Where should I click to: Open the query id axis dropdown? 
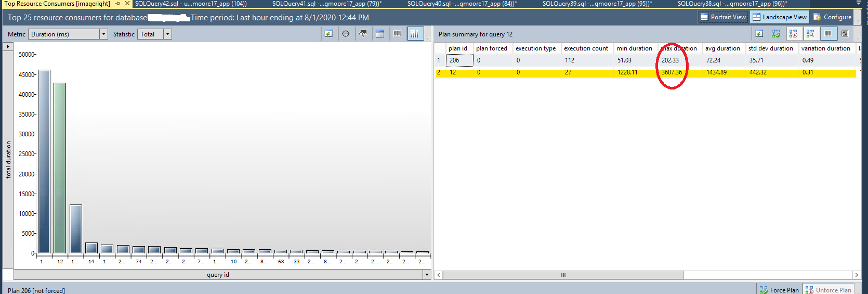pos(427,275)
